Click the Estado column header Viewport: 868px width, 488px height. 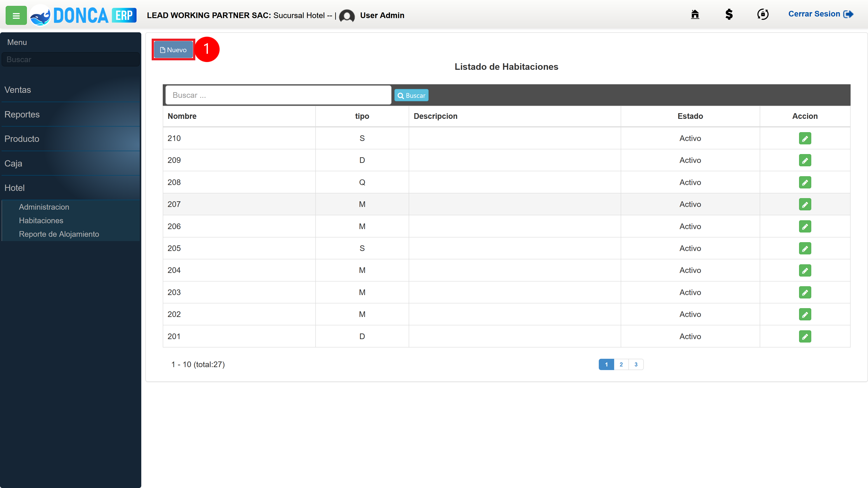point(690,116)
